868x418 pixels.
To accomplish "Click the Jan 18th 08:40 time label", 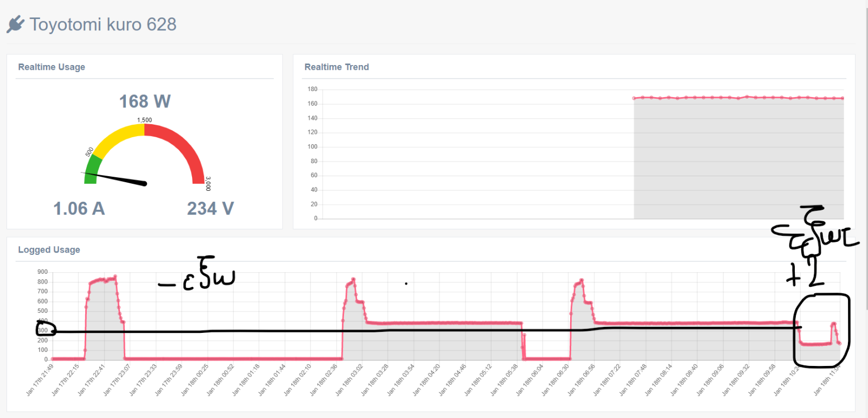I will point(685,380).
